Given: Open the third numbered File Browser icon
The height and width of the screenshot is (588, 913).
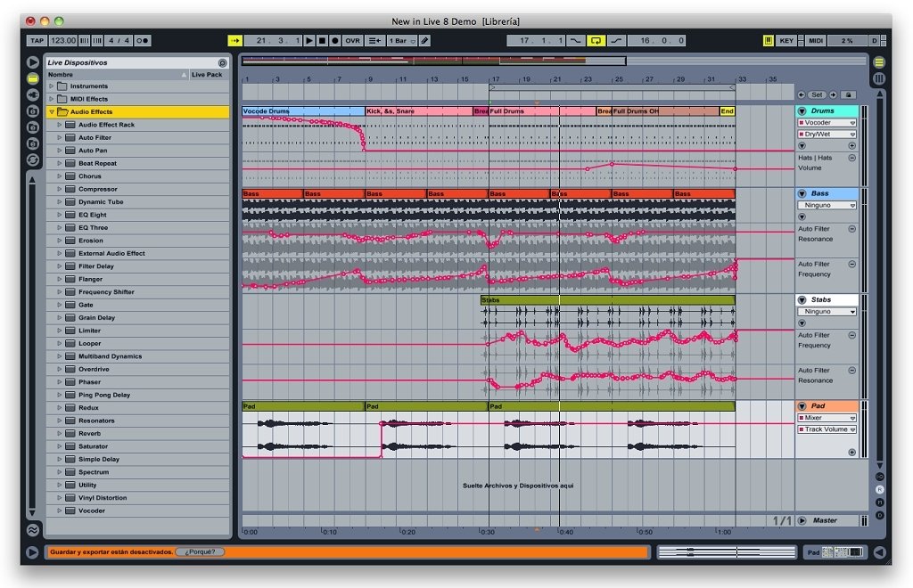Looking at the screenshot, I should click(33, 143).
